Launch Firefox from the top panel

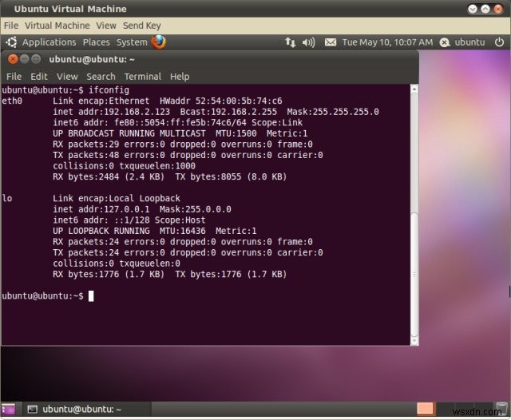coord(159,42)
